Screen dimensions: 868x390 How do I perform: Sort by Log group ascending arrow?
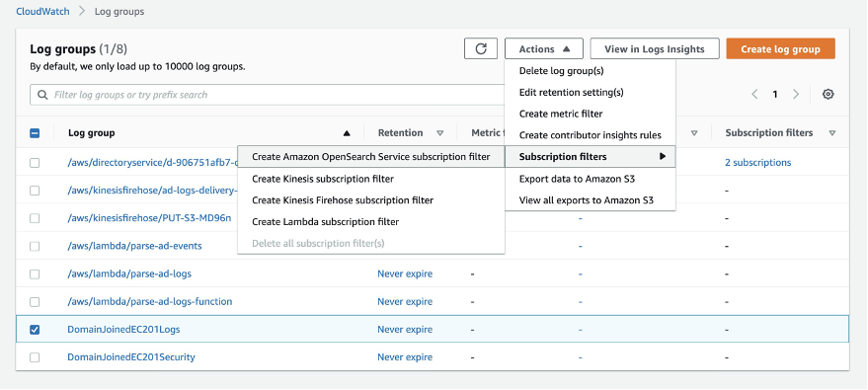pyautogui.click(x=347, y=132)
